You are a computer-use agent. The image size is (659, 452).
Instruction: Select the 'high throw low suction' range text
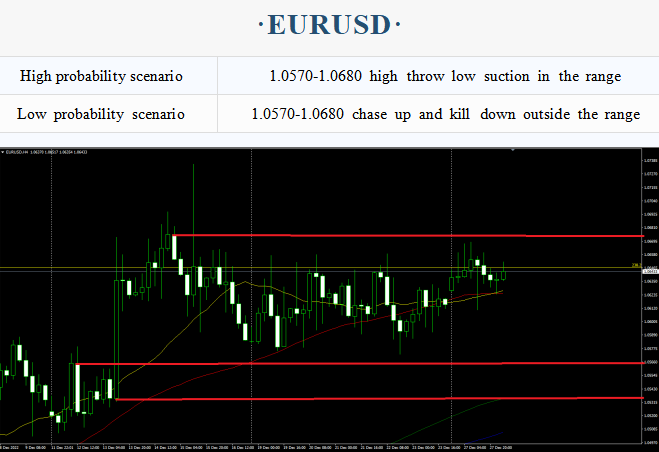[x=445, y=76]
